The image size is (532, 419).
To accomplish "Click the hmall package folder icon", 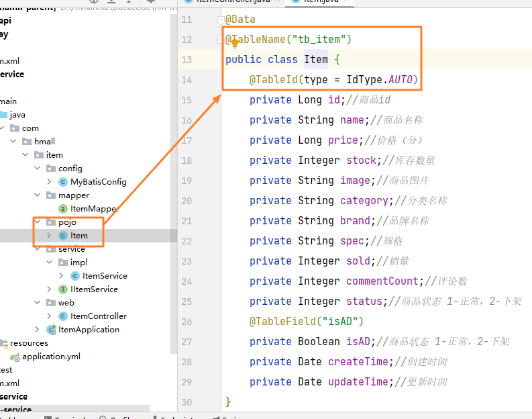I will (x=27, y=142).
